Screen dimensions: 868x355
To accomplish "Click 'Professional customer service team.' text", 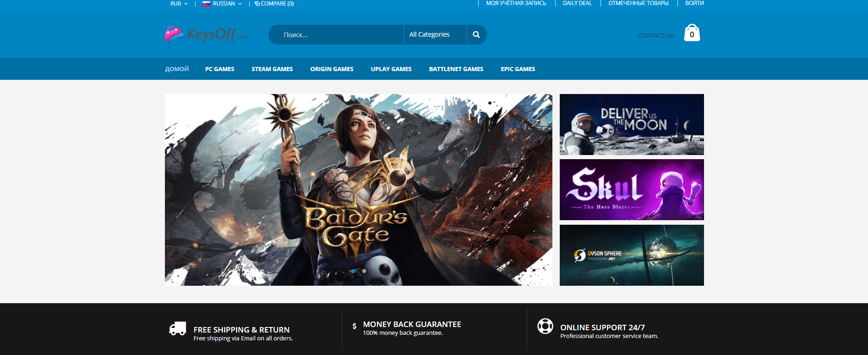I will pyautogui.click(x=610, y=336).
